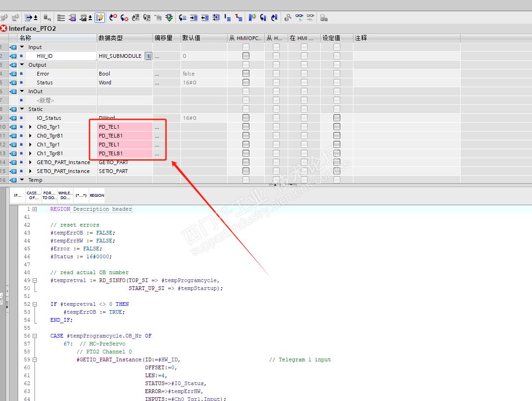
Task: Collapse the Static section
Action: [x=22, y=109]
